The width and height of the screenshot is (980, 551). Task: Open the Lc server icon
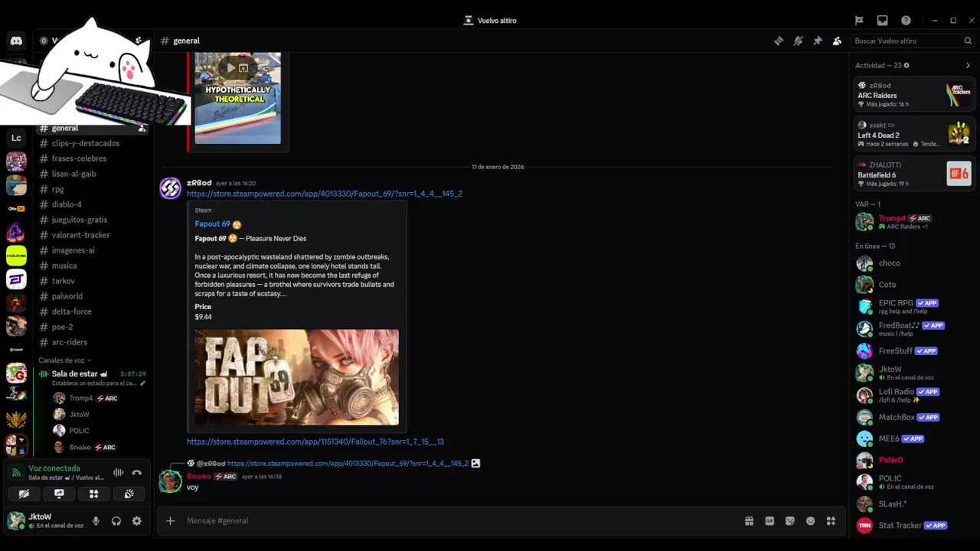[16, 138]
